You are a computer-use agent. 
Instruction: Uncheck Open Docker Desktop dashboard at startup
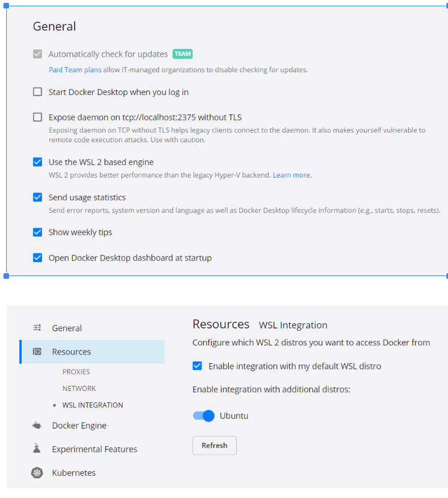[x=38, y=258]
